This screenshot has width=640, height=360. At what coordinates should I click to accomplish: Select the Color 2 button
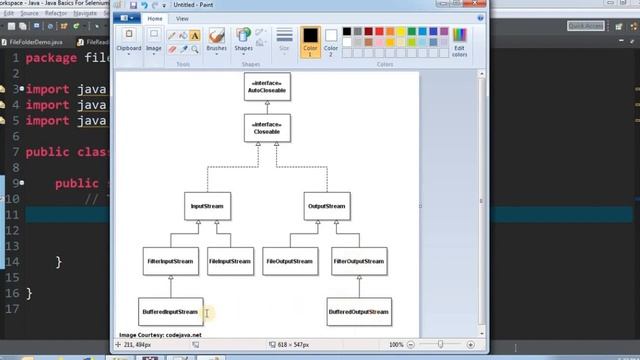coord(331,42)
